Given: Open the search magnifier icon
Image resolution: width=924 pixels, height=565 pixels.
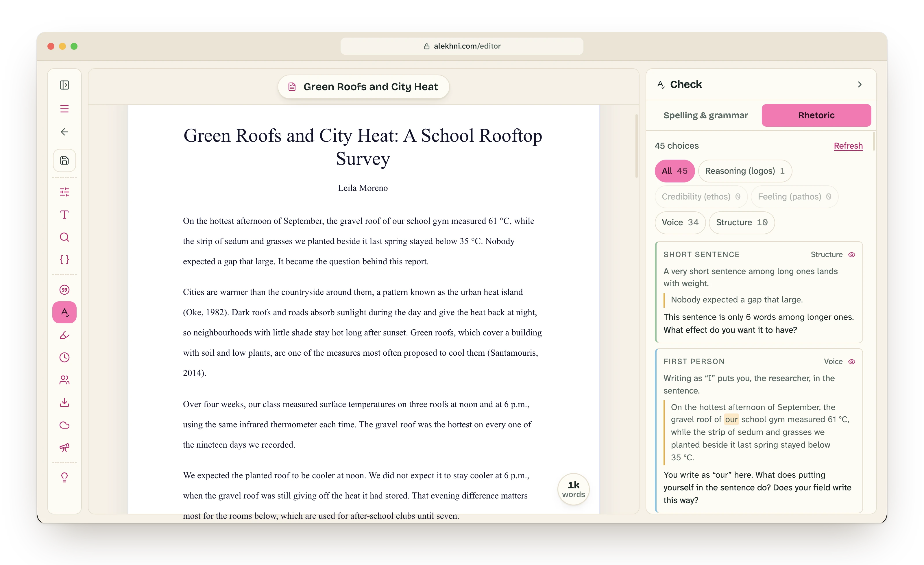Looking at the screenshot, I should (64, 237).
